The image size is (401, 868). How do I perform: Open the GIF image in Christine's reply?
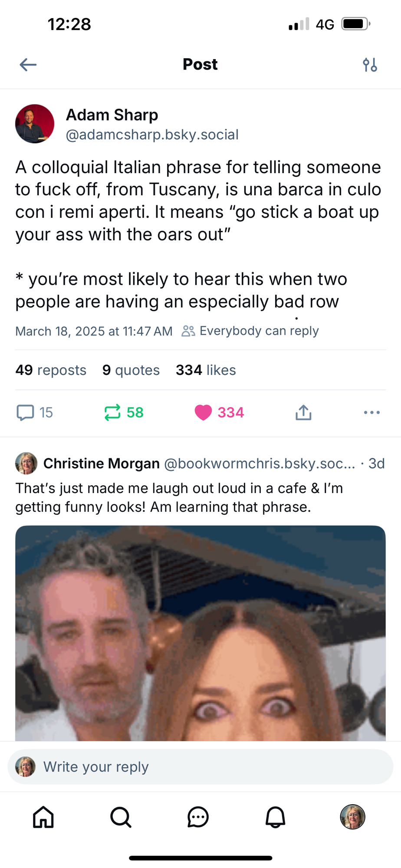point(200,633)
